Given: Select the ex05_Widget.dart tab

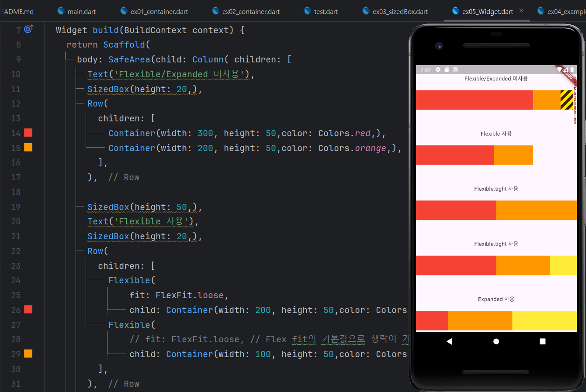Looking at the screenshot, I should pyautogui.click(x=487, y=11).
